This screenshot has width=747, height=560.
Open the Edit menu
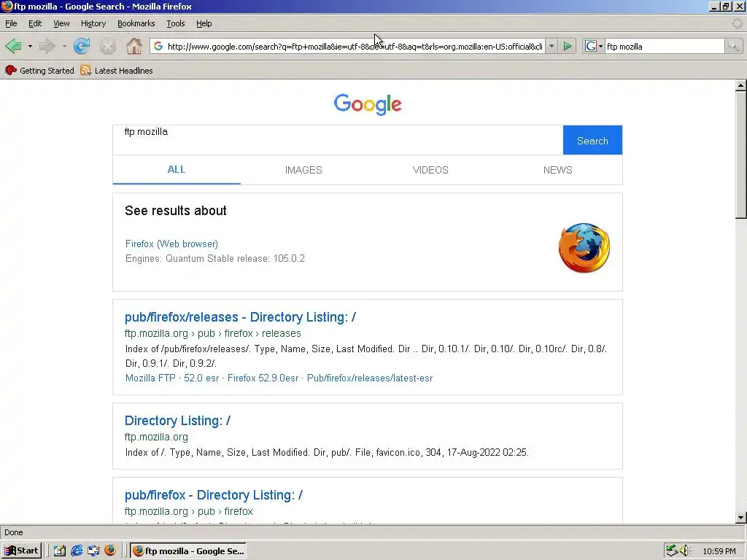[35, 23]
